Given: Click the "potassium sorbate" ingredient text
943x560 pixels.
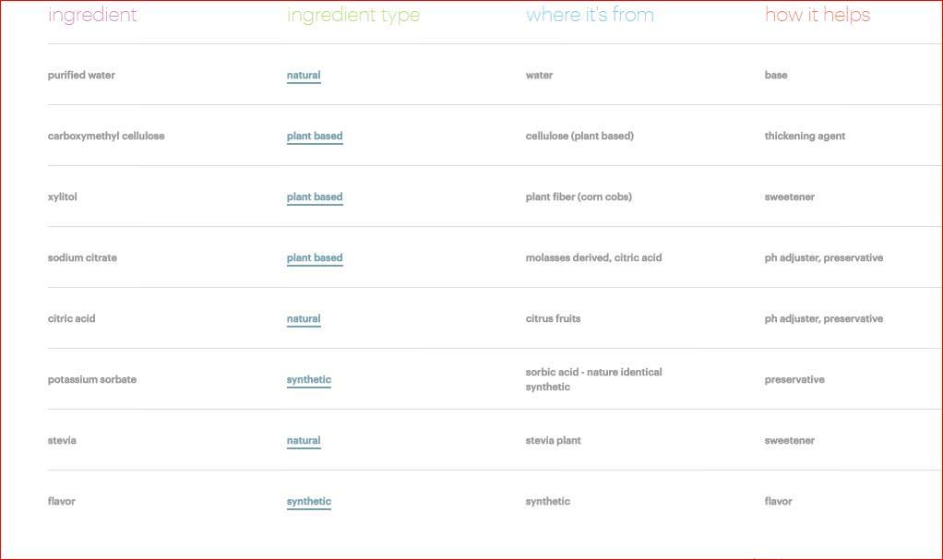Looking at the screenshot, I should point(92,380).
